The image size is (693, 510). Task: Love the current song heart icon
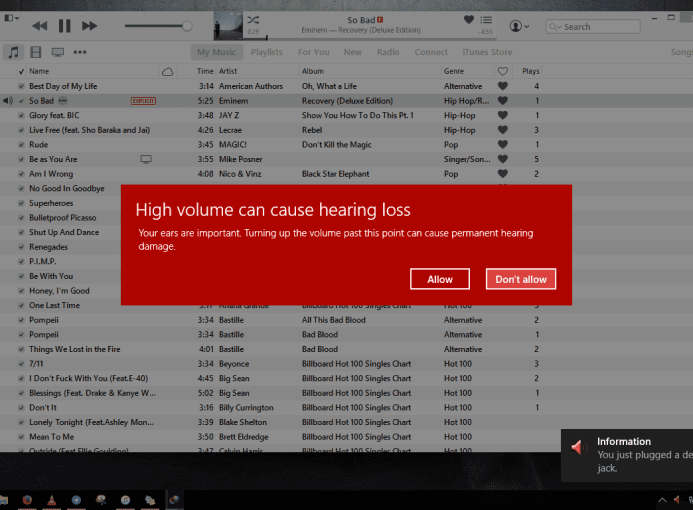pos(469,19)
